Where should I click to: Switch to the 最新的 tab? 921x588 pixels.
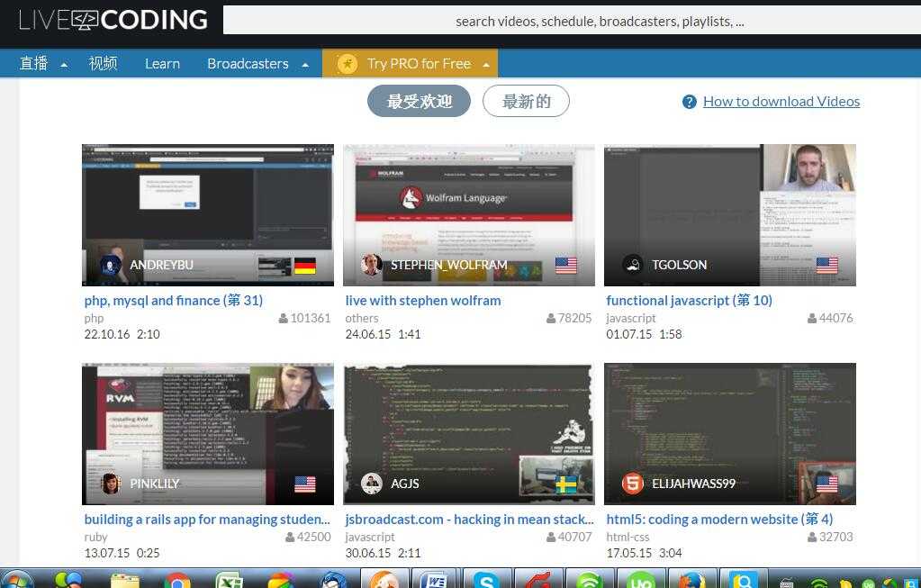tap(527, 101)
